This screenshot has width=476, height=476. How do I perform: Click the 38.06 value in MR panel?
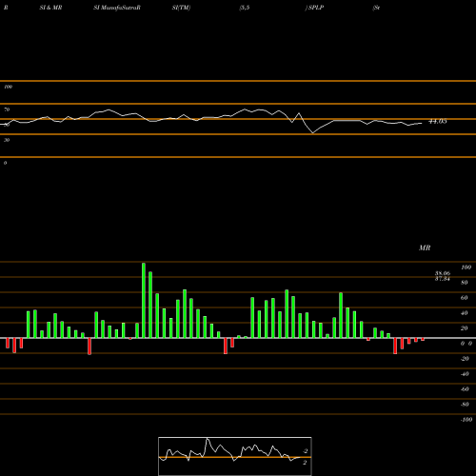coord(443,273)
